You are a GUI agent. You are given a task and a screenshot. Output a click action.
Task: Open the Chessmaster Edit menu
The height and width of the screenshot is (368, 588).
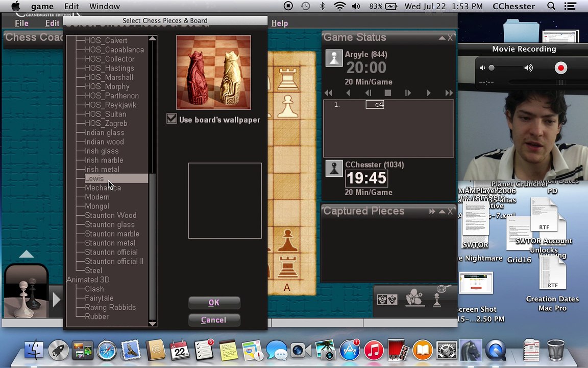(x=52, y=24)
